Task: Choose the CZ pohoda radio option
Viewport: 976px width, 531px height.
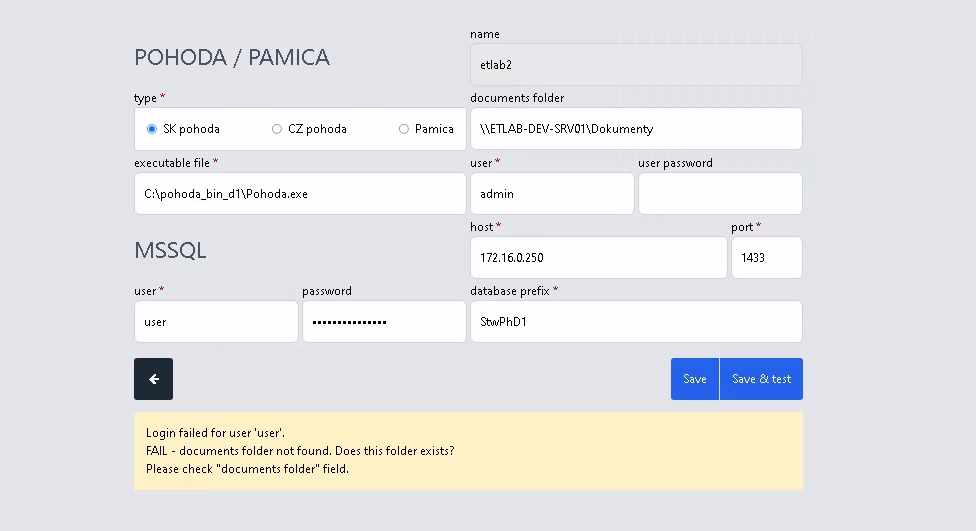Action: (x=277, y=129)
